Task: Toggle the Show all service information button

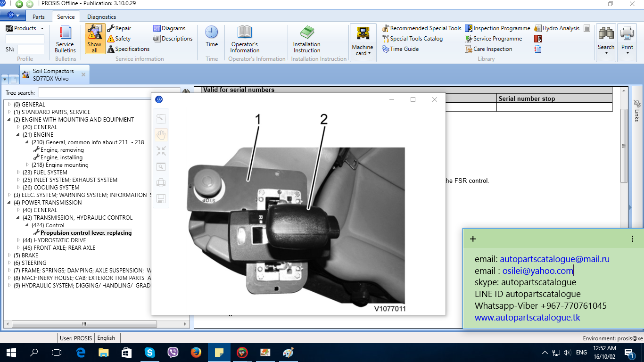Action: pyautogui.click(x=95, y=39)
